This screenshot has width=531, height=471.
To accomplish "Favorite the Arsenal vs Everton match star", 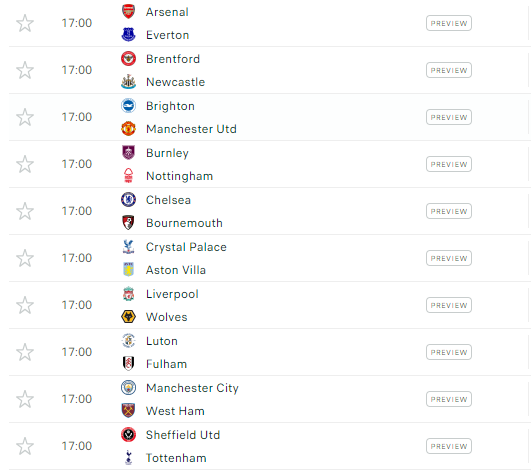I will 25,23.
